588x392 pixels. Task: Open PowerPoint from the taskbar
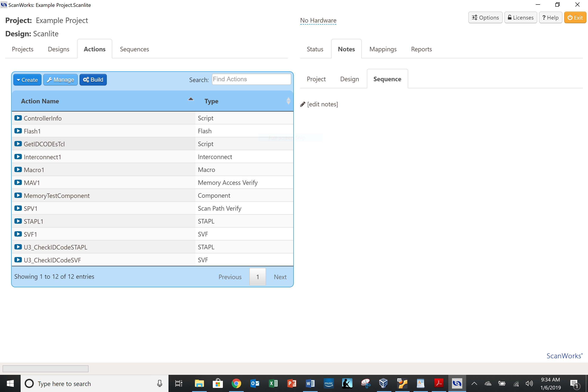(292, 383)
